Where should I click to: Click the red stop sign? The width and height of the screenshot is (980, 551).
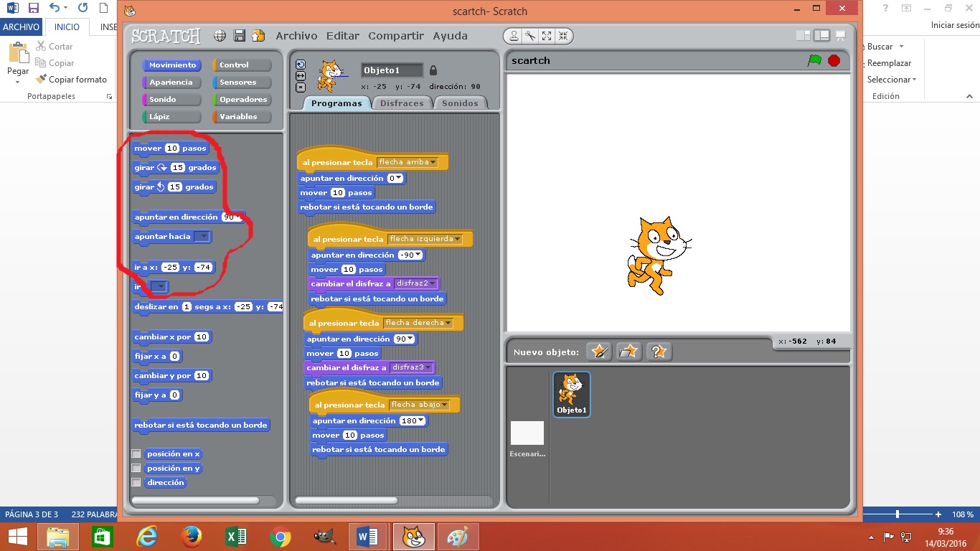point(834,61)
